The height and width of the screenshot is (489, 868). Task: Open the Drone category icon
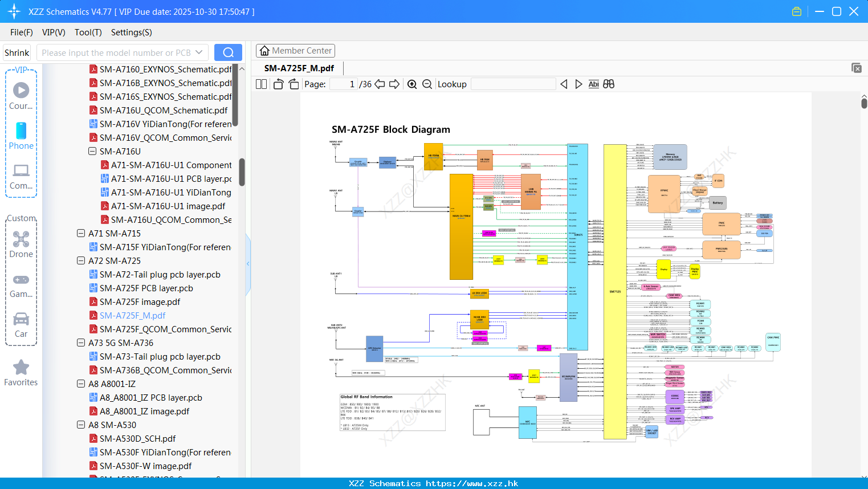point(21,244)
